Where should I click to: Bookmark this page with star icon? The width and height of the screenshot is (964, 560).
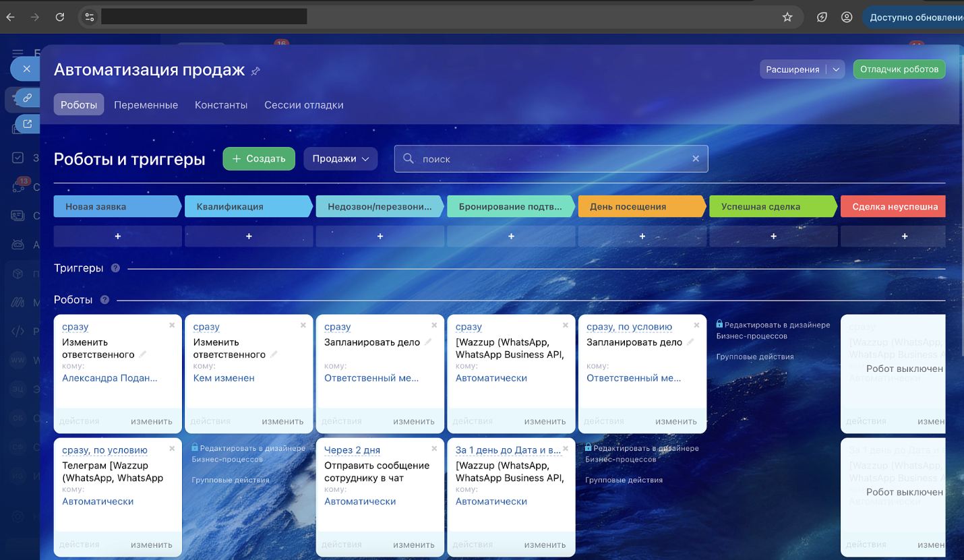coord(787,18)
